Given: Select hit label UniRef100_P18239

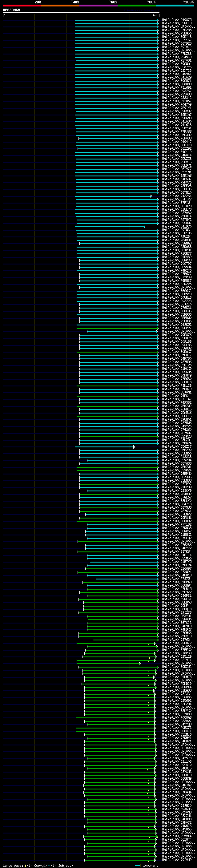Looking at the screenshot, I should coord(176,487).
